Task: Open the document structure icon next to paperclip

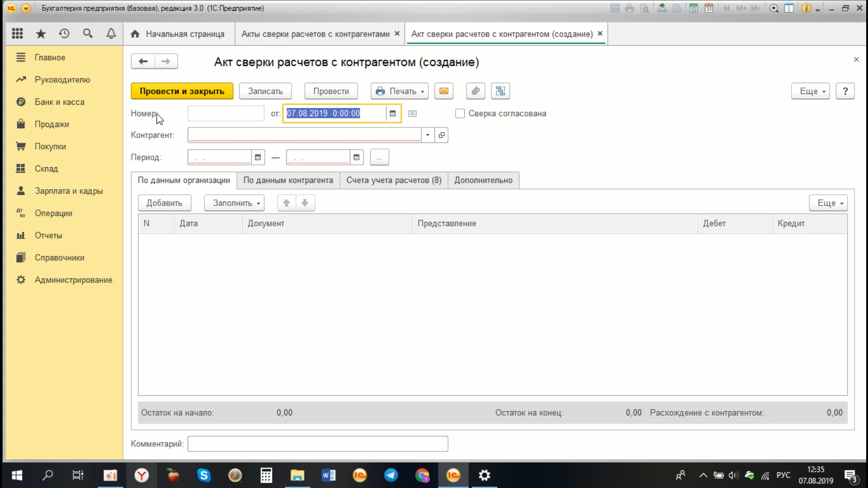Action: (x=500, y=91)
